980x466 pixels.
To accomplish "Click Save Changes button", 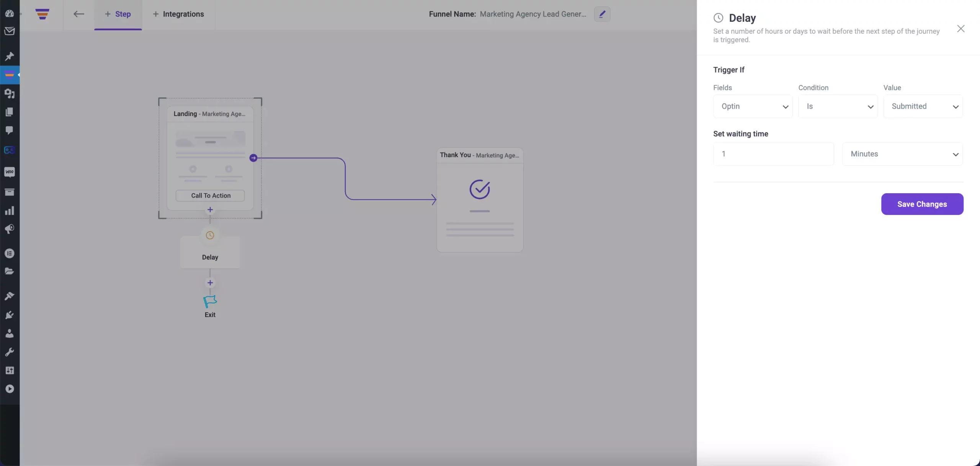I will coord(922,204).
